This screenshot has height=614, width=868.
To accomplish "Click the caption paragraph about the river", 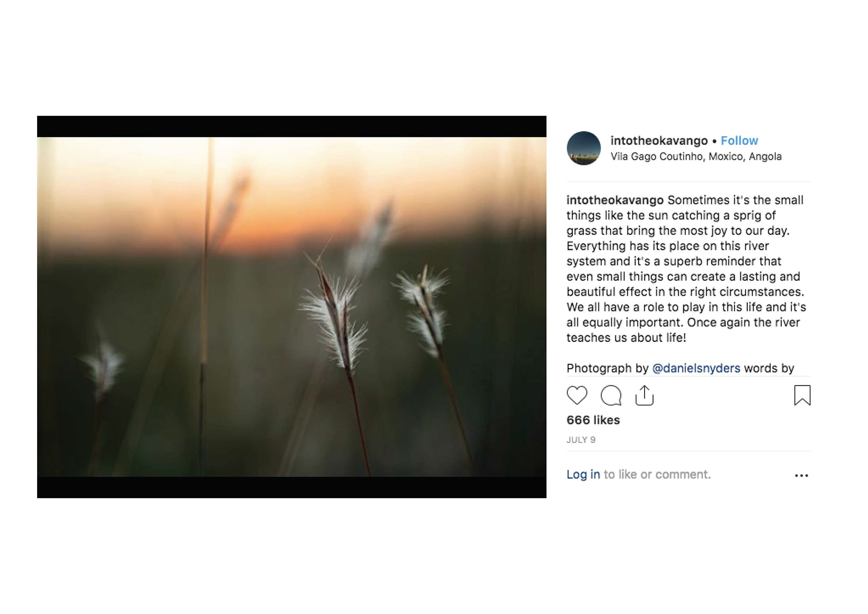I will pos(686,269).
